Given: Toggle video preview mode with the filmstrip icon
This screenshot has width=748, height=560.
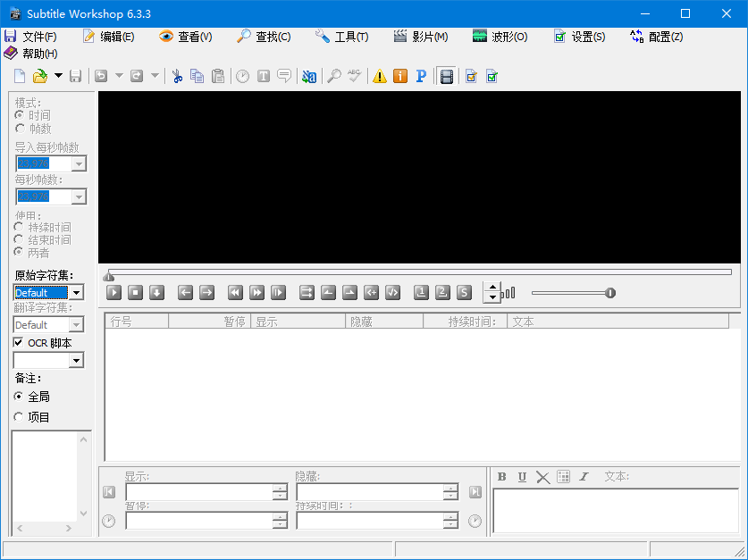Looking at the screenshot, I should [444, 76].
